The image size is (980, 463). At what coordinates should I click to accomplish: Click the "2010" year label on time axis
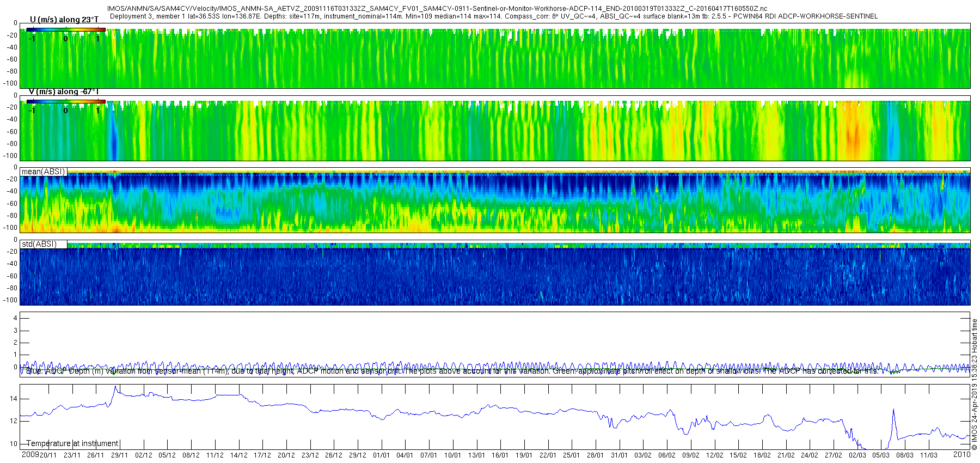point(962,454)
